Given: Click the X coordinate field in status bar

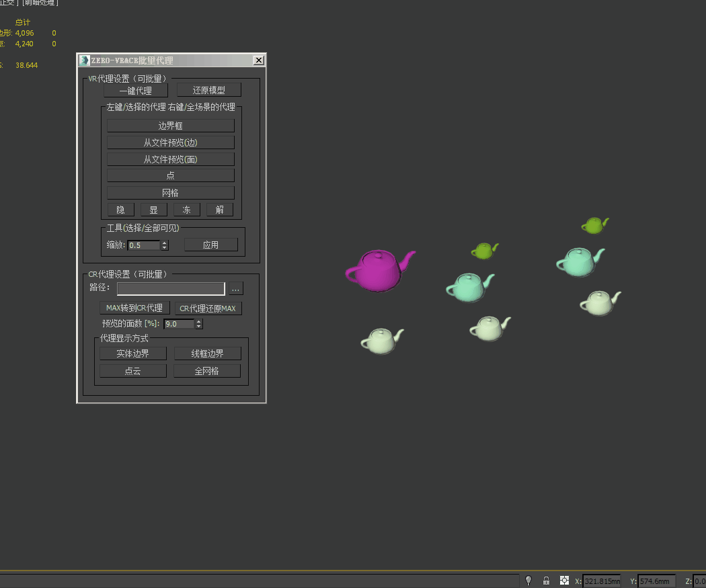Looking at the screenshot, I should (x=602, y=581).
